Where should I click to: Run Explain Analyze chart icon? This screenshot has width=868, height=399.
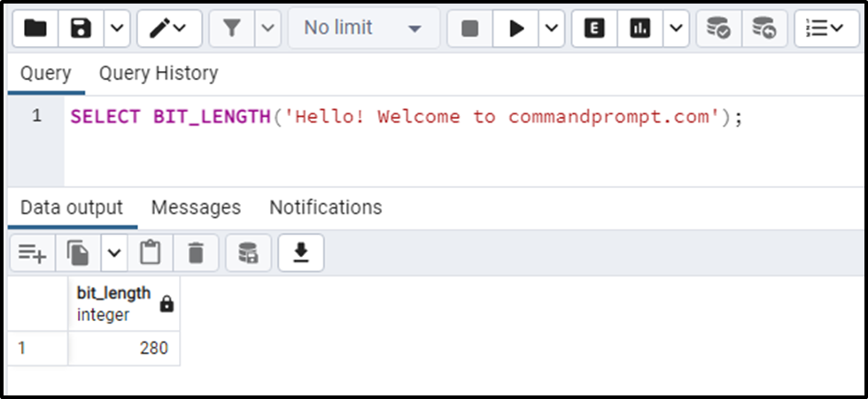640,28
